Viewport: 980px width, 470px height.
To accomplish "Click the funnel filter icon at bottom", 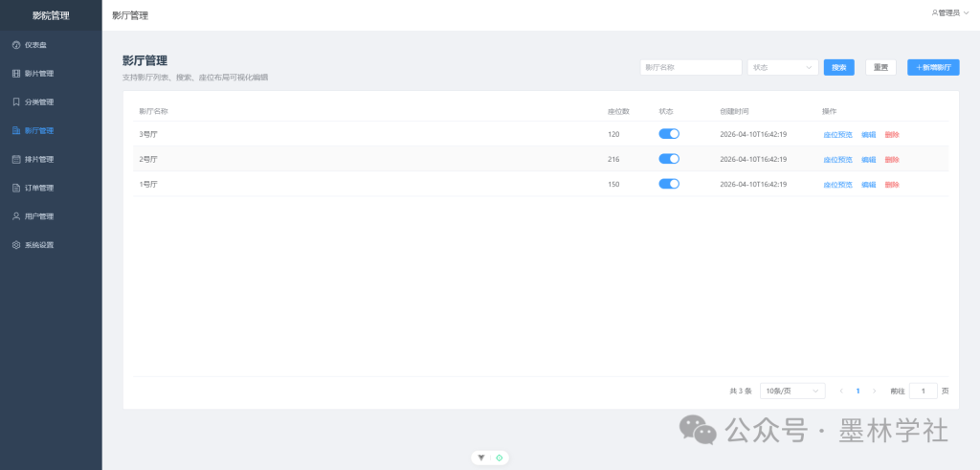I will click(481, 458).
